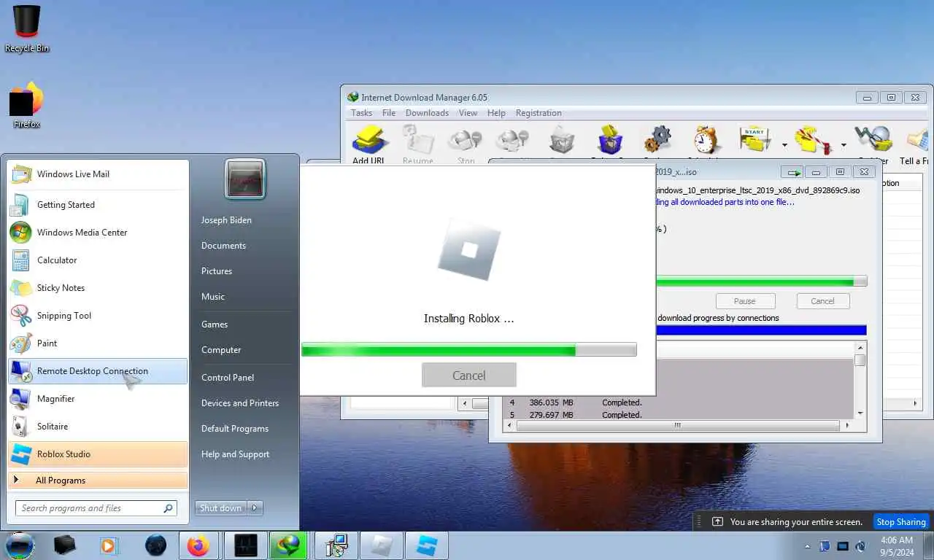
Task: Open Pictures from Start menu
Action: coord(217,271)
